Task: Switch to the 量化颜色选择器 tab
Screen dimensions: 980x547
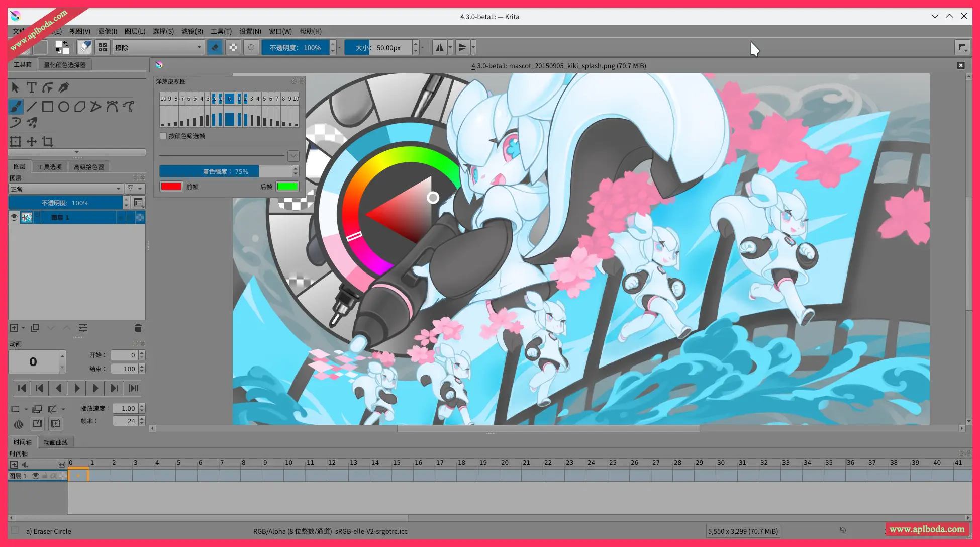Action: pos(65,65)
